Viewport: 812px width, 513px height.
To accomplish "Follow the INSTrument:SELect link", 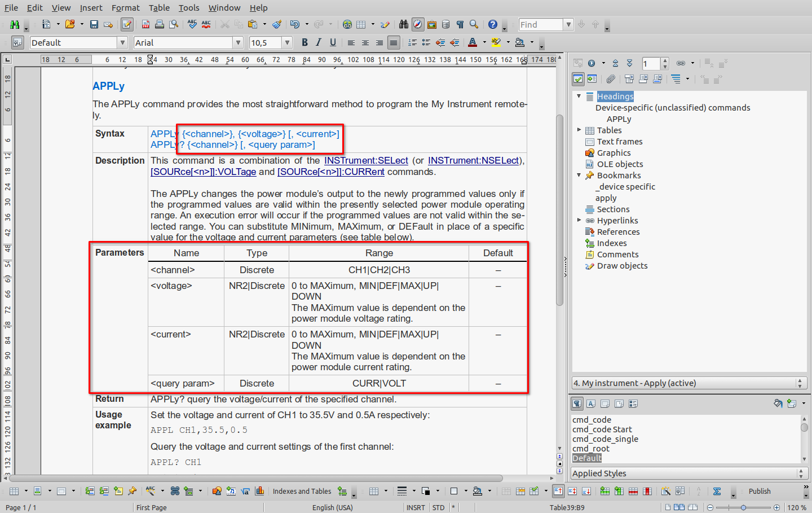I will click(x=366, y=161).
